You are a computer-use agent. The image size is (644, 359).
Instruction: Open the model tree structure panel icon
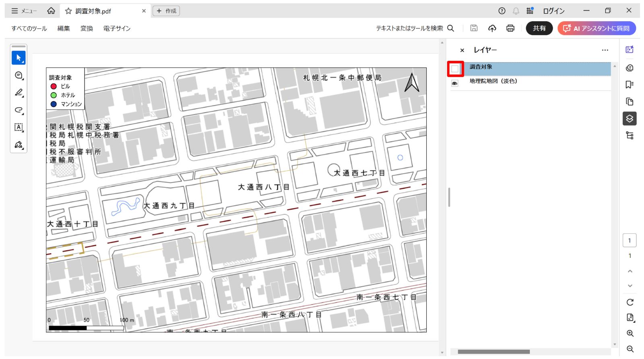(x=630, y=135)
